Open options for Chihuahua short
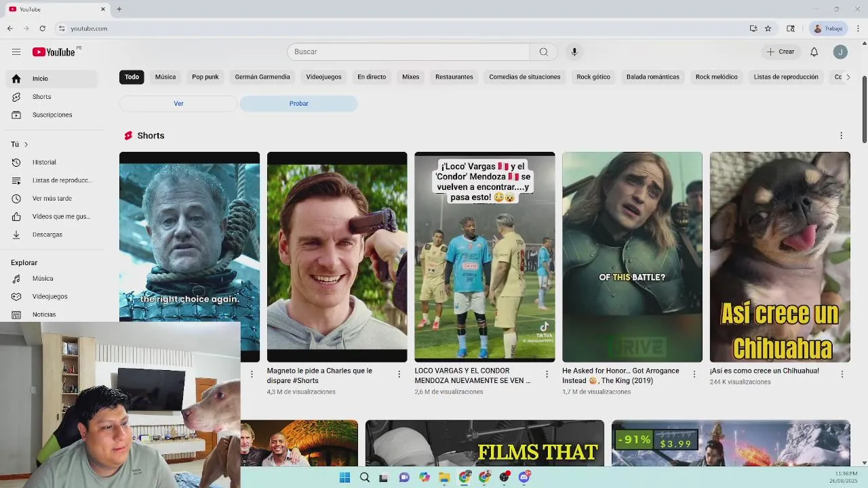868x488 pixels. point(842,374)
